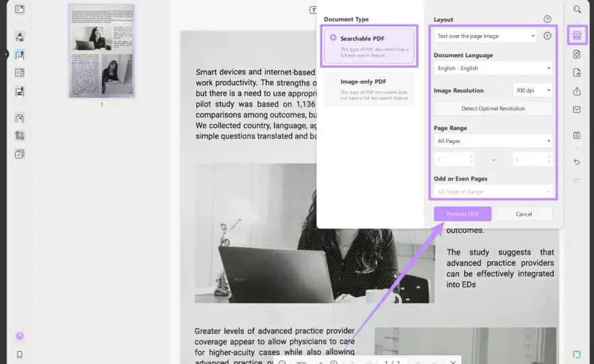Click the search magnifier icon

click(x=576, y=9)
